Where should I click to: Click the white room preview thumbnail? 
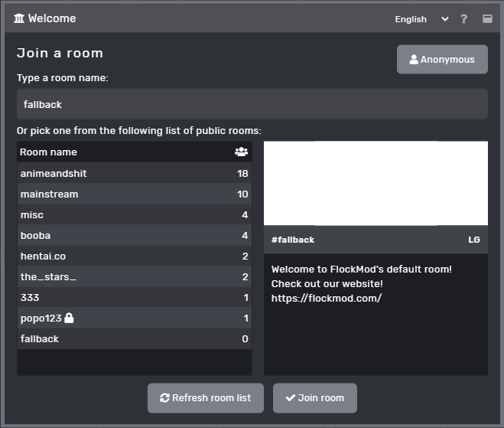(376, 183)
